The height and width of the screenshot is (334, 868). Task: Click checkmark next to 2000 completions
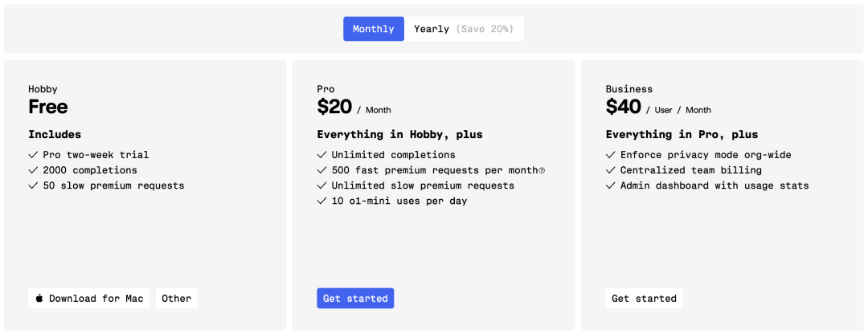[x=33, y=170]
